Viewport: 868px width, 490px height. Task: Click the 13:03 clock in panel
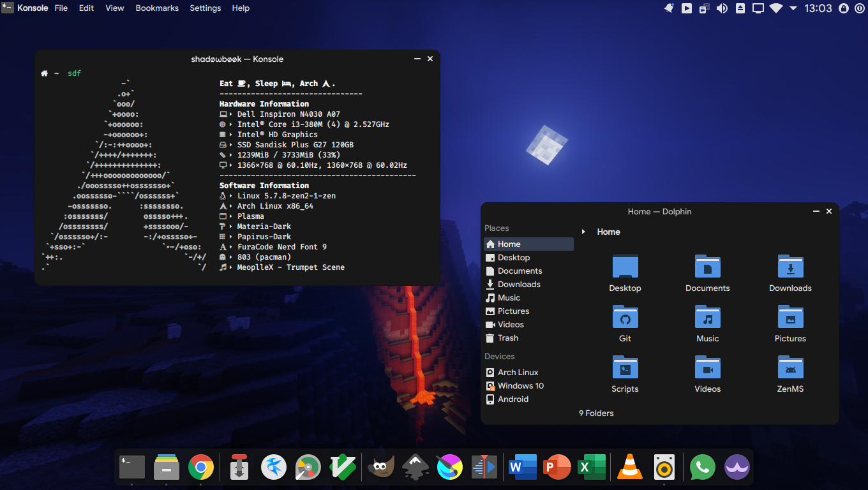[x=818, y=8]
